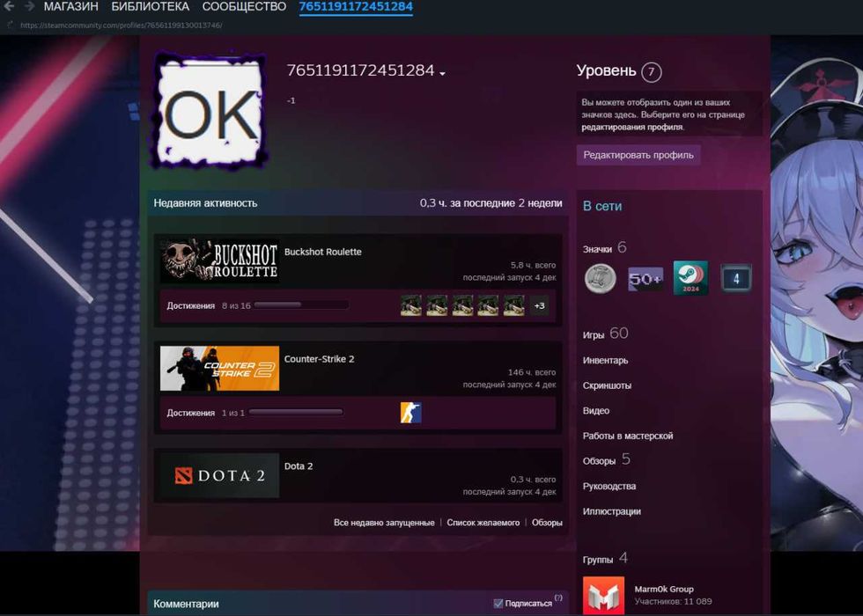Open the Скриншоты page
Image resolution: width=863 pixels, height=616 pixels.
(x=607, y=385)
